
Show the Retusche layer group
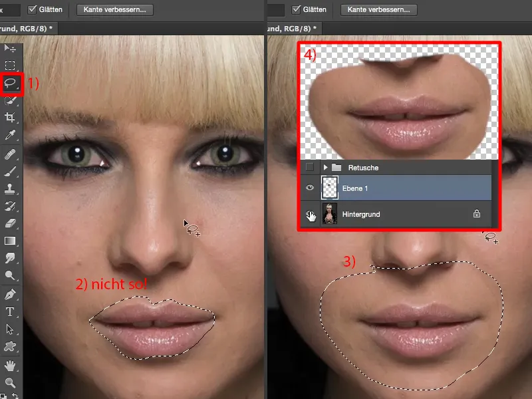(308, 168)
